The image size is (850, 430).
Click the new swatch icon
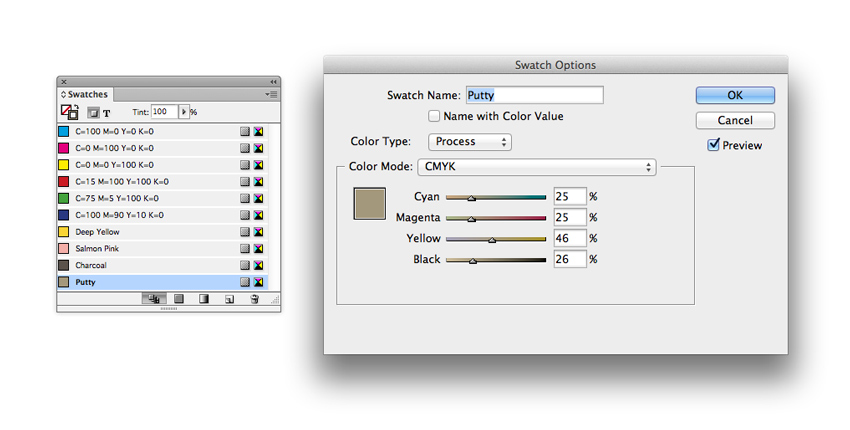pyautogui.click(x=229, y=299)
